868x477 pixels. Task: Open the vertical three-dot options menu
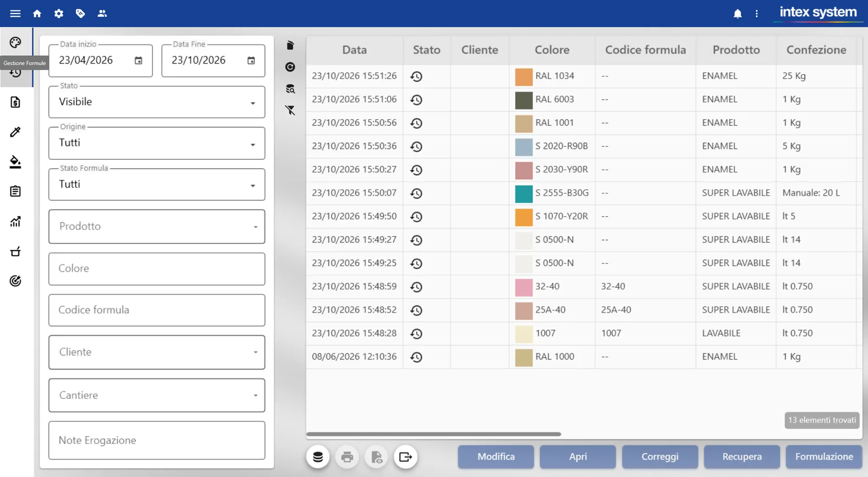[x=757, y=14]
